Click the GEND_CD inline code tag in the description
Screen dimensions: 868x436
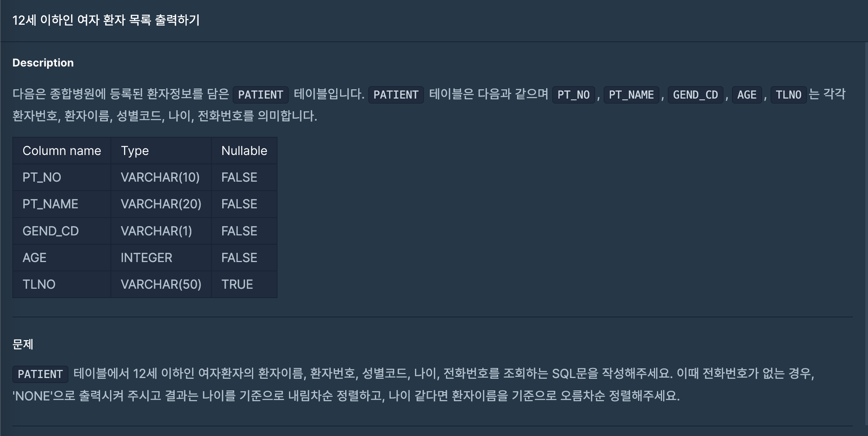695,95
